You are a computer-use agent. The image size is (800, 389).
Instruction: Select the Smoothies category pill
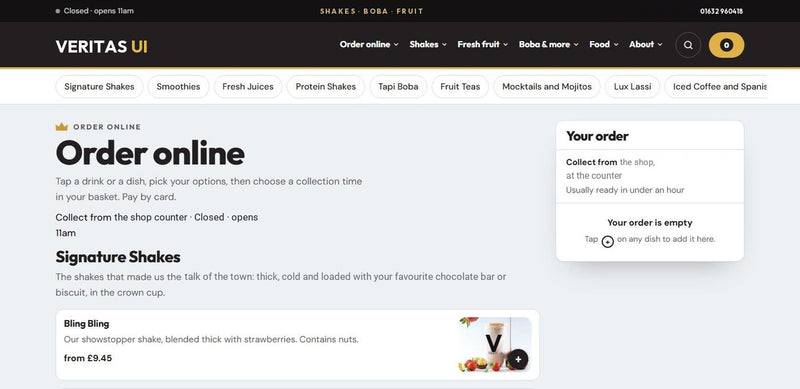click(179, 87)
